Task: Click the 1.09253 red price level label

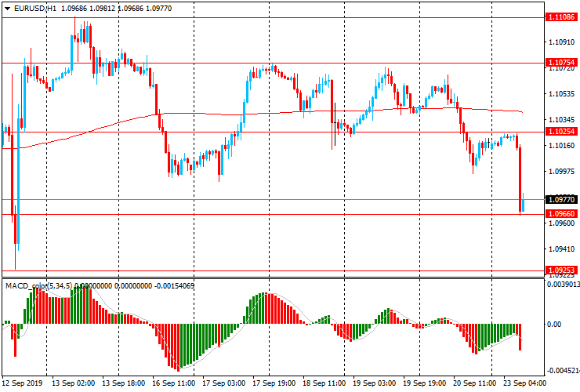Action: point(561,270)
